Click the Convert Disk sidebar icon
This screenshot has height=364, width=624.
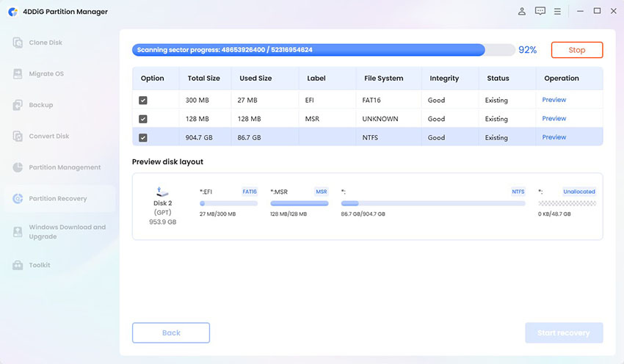[18, 136]
